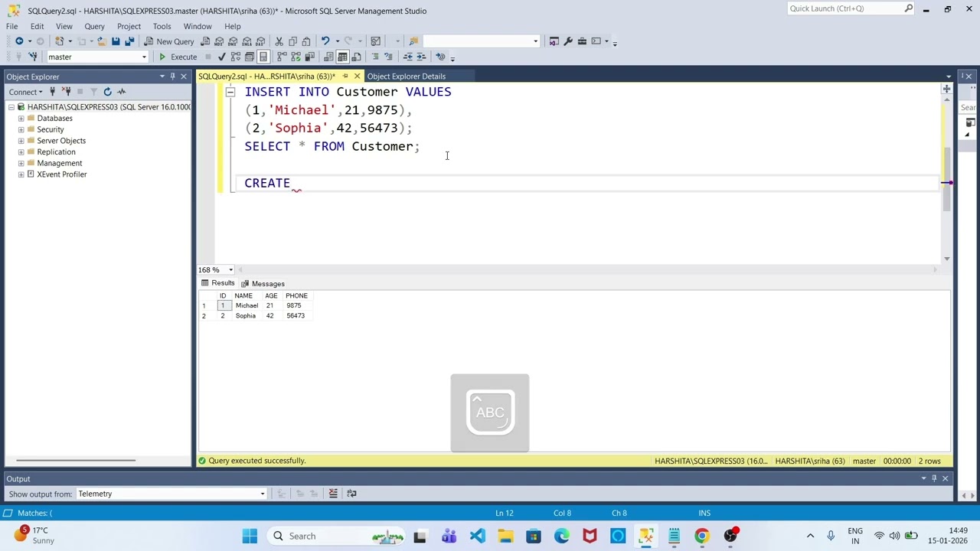This screenshot has height=551, width=980.
Task: Open the Project menu
Action: (x=129, y=26)
